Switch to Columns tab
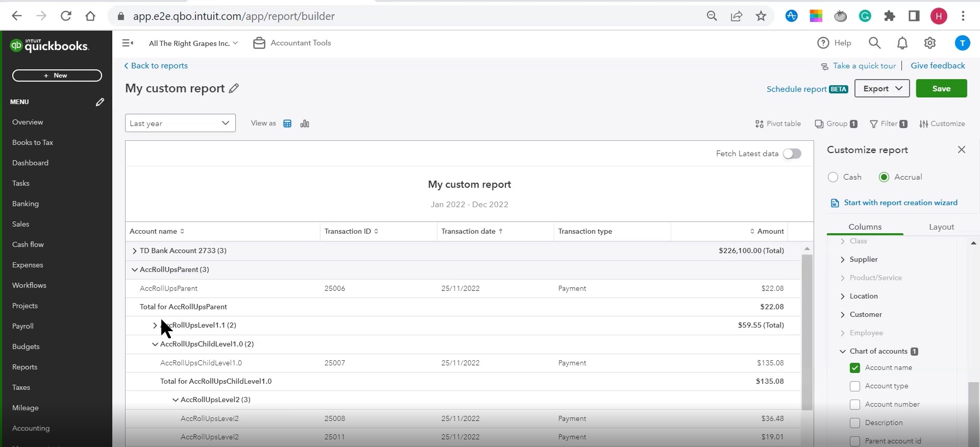Screen dimensions: 980x447 pos(865,227)
